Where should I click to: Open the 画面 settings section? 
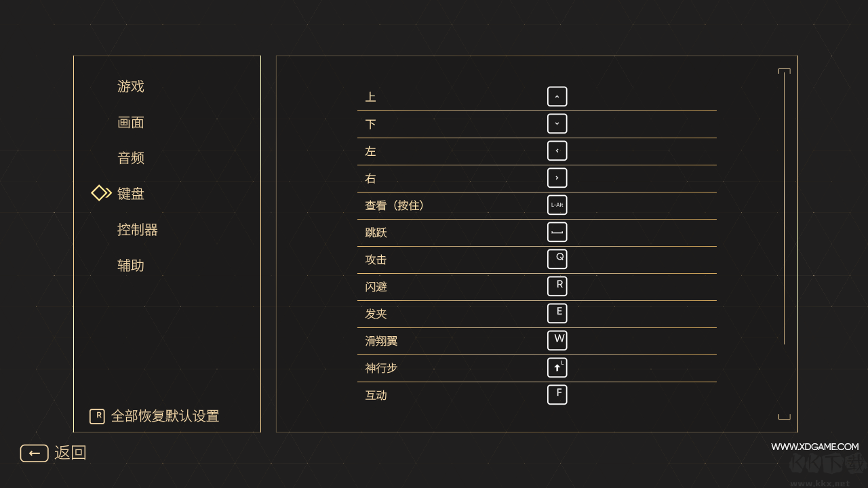[131, 122]
